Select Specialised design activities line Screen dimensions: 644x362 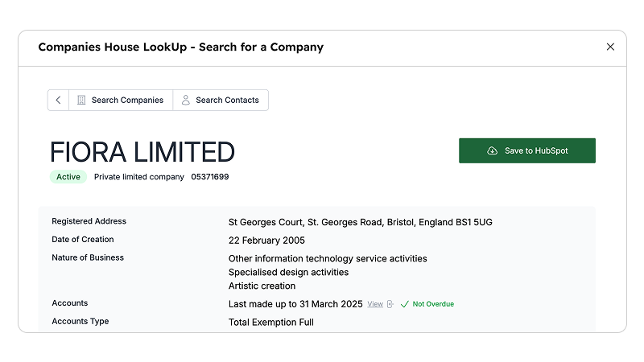point(288,272)
